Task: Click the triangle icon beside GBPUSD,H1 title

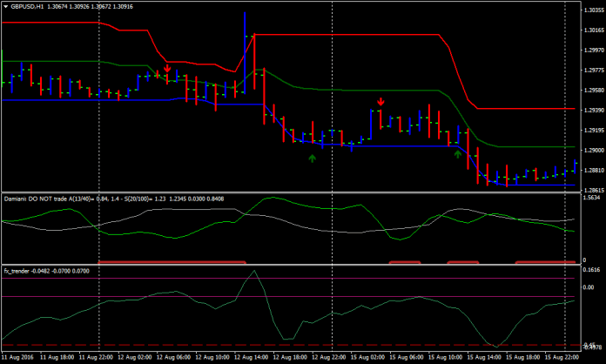Action: (6, 6)
